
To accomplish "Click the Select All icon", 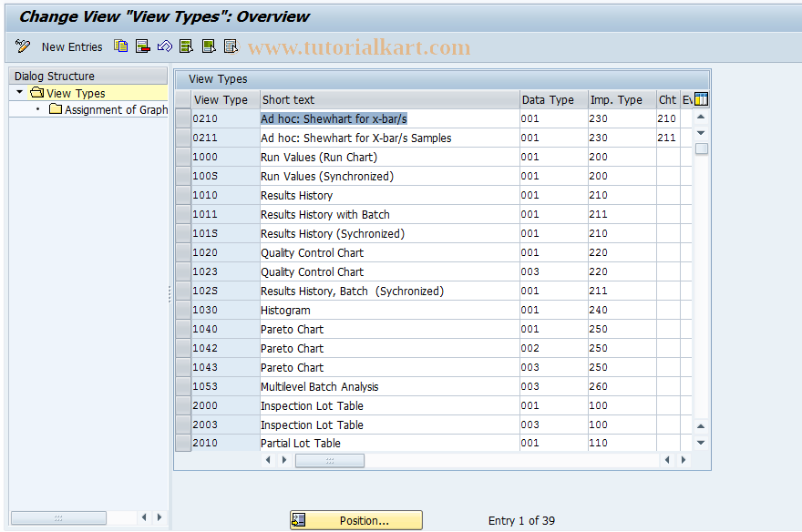I will [x=186, y=46].
